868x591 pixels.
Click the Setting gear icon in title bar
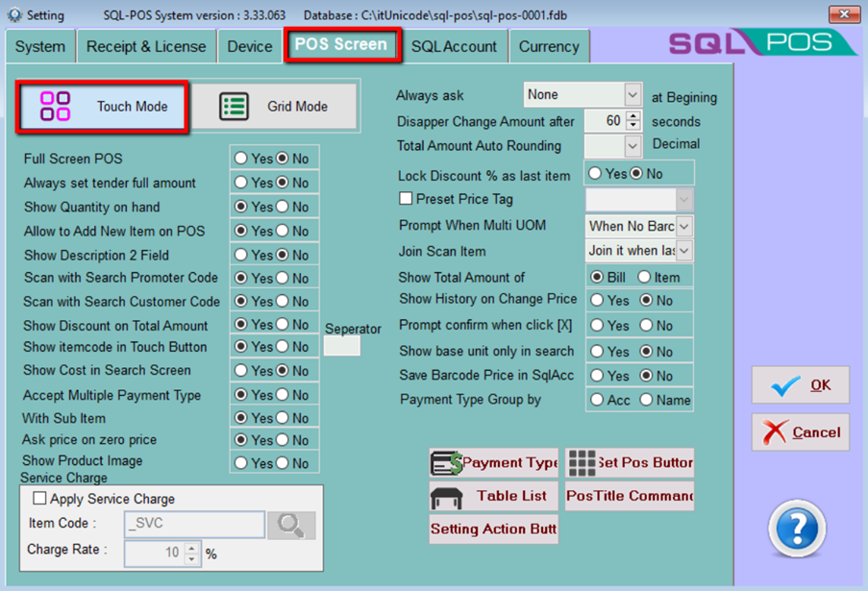14,15
